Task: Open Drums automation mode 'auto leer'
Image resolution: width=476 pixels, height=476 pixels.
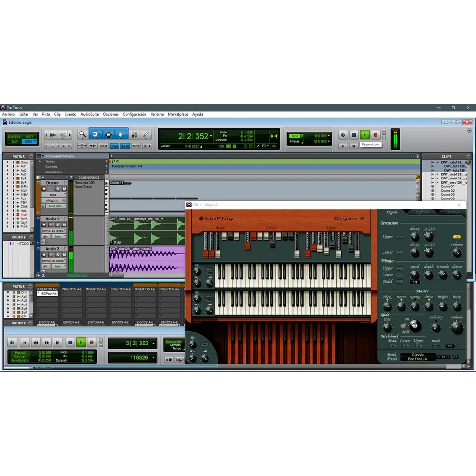Action: [x=56, y=206]
